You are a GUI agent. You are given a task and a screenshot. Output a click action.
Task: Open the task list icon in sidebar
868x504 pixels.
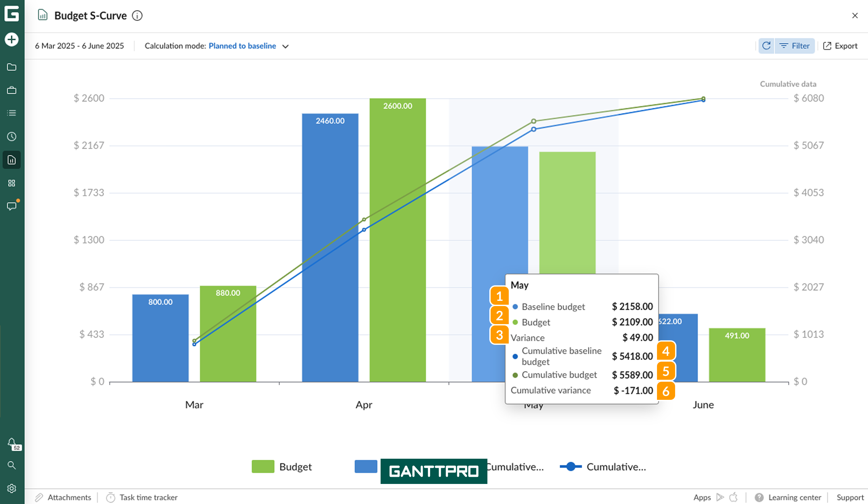click(12, 113)
